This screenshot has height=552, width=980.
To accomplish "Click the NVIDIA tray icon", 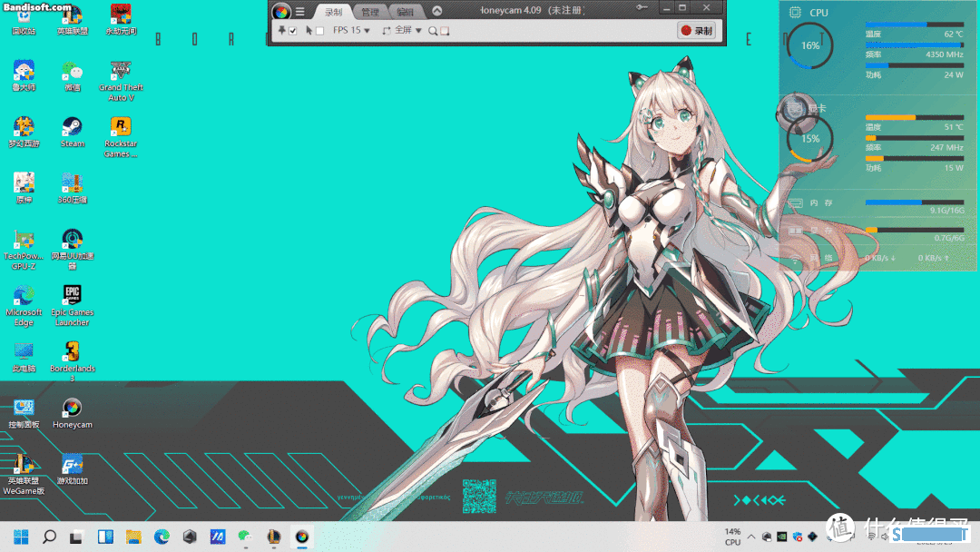I will (x=782, y=537).
